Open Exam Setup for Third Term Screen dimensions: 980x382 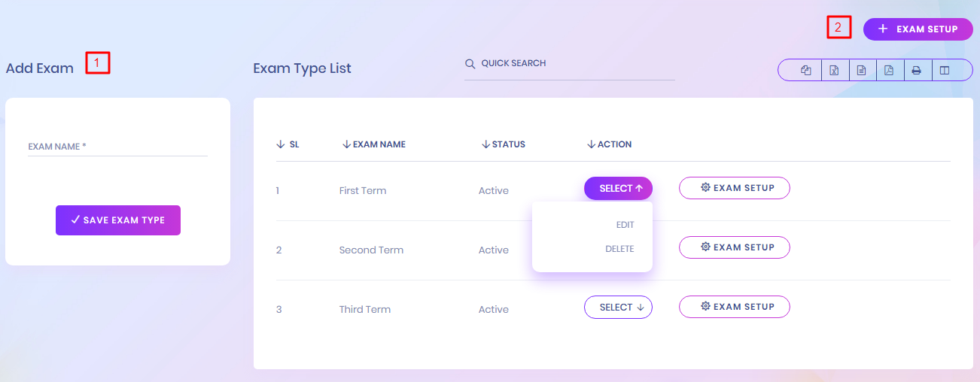coord(734,307)
